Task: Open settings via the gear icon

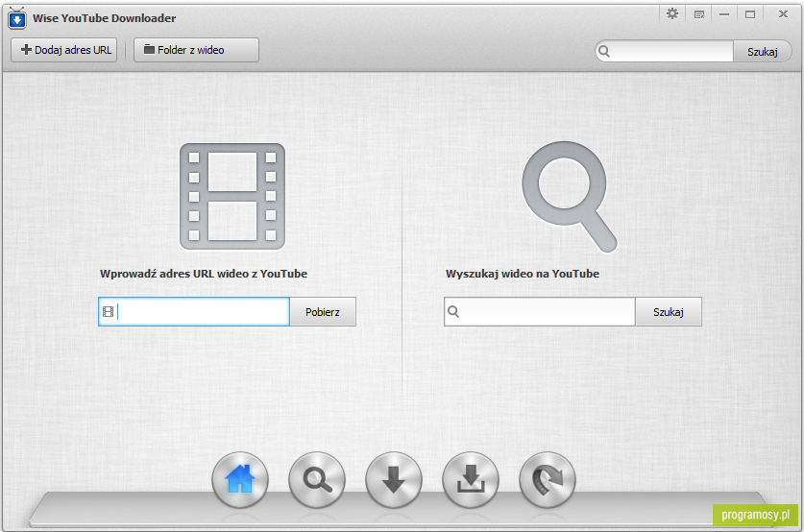Action: pos(672,13)
